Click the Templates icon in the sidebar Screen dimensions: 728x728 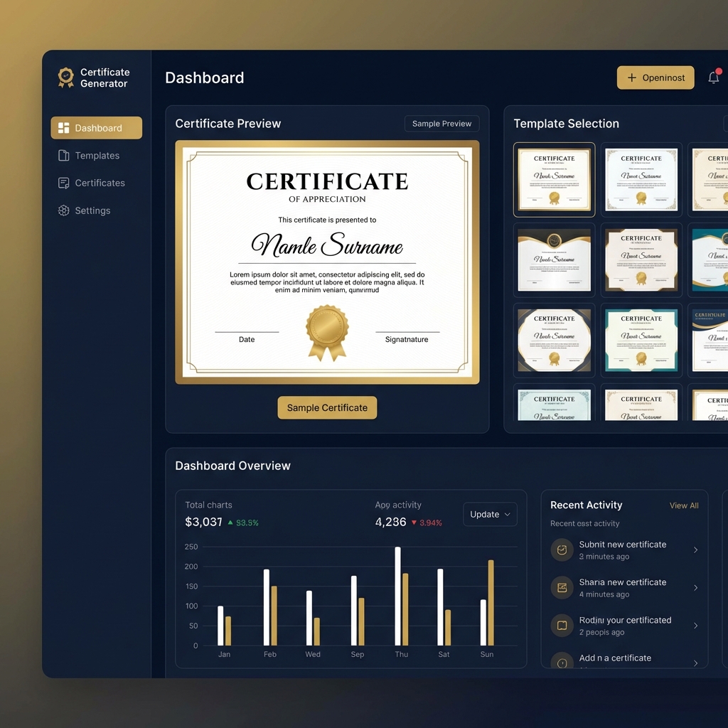pos(63,155)
